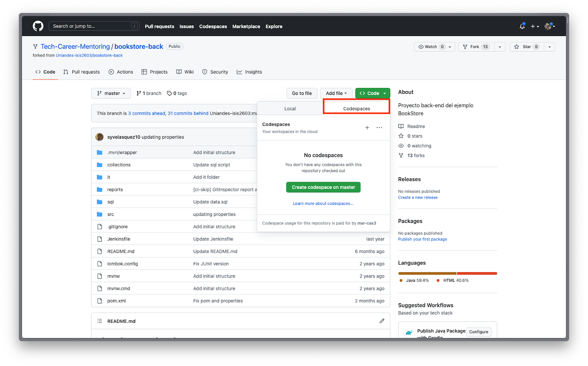This screenshot has height=366, width=588.
Task: Open the Add file dropdown
Action: (x=336, y=93)
